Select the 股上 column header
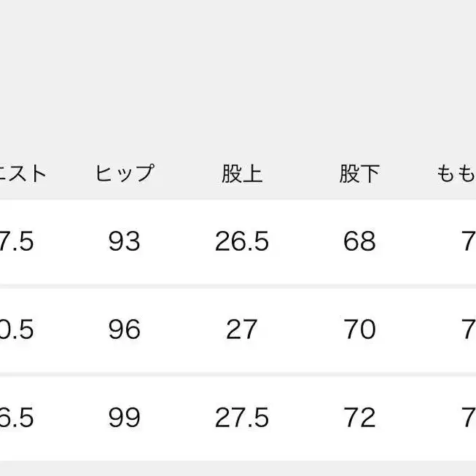The image size is (476, 476). point(242,173)
